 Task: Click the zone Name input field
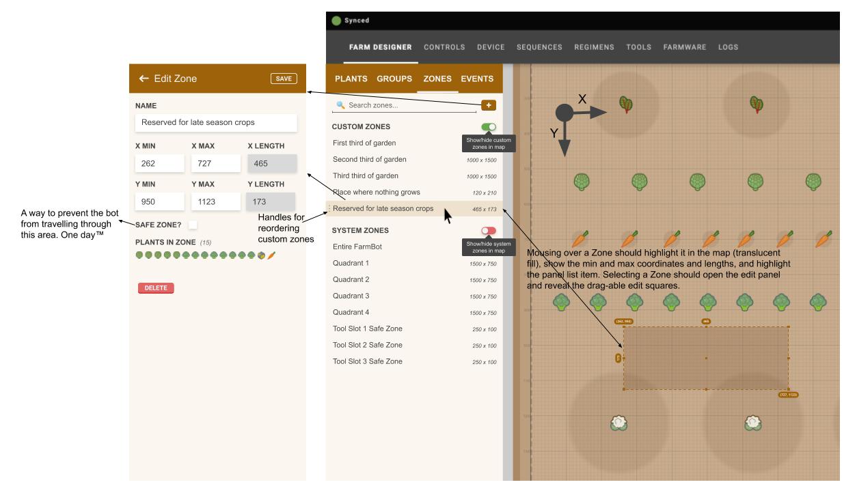click(216, 123)
